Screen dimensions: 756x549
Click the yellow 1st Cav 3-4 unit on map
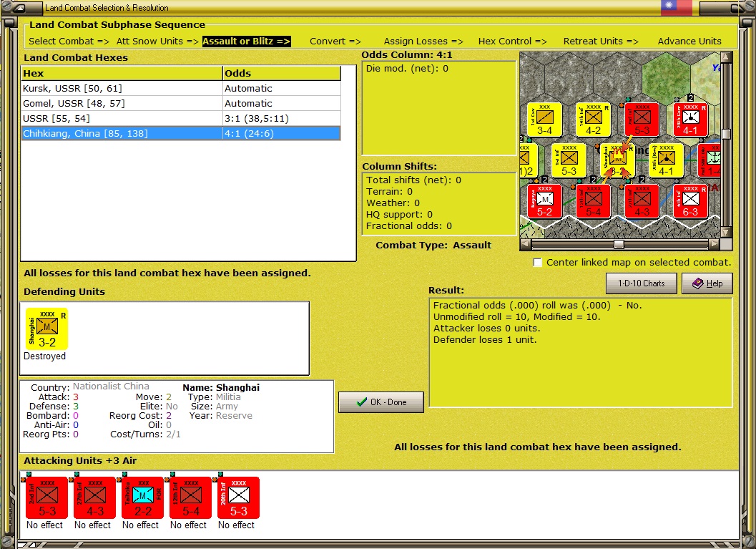click(x=544, y=119)
